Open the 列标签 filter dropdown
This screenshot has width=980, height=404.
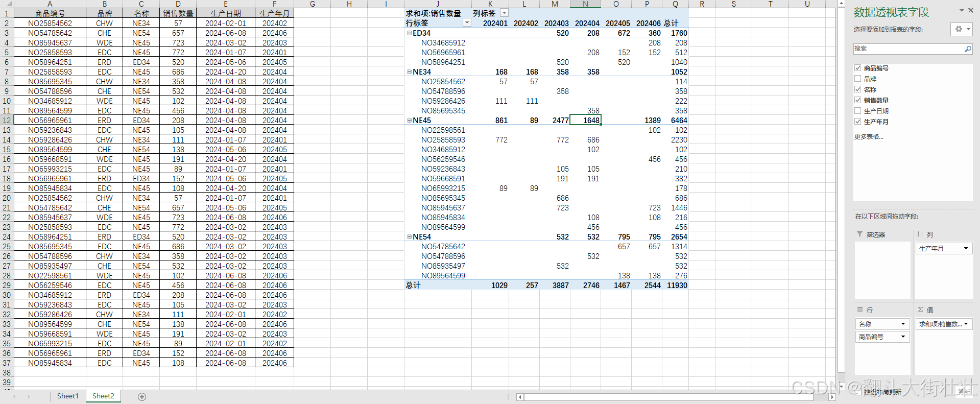(504, 13)
